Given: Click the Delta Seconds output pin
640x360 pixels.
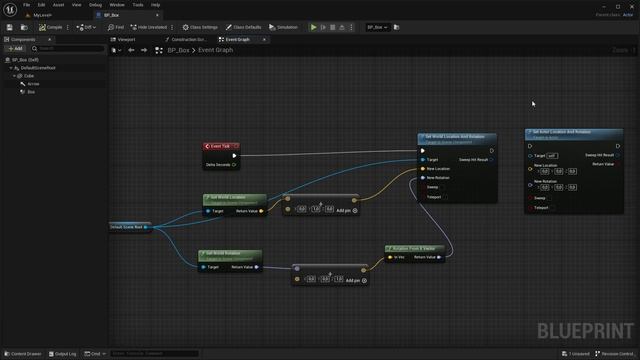Looking at the screenshot, I should 234,165.
